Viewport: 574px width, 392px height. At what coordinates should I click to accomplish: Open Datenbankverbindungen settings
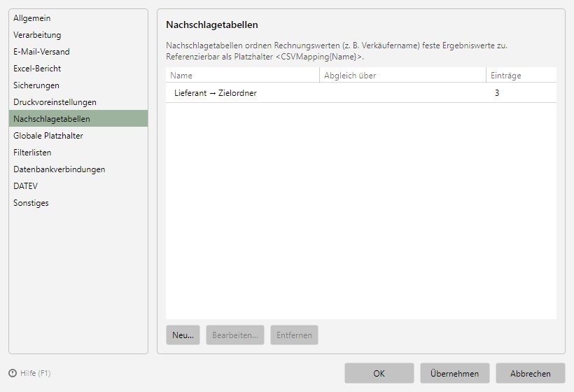tap(78, 169)
